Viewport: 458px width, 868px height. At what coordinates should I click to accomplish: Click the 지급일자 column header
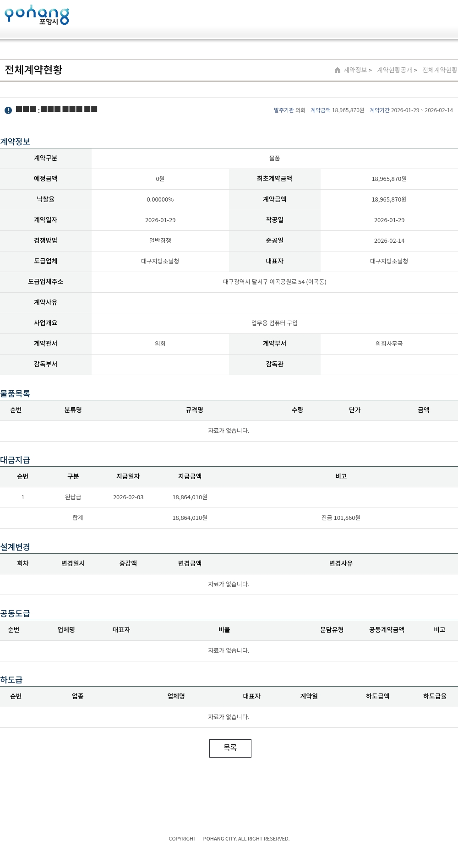click(128, 477)
